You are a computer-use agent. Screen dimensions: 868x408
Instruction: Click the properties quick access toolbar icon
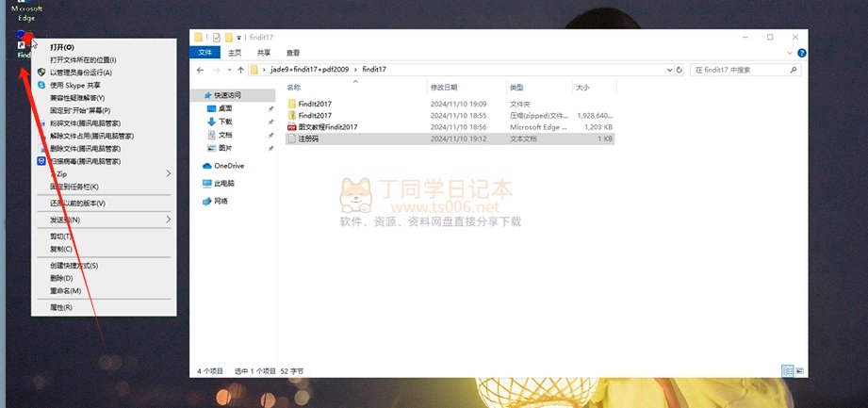[217, 38]
